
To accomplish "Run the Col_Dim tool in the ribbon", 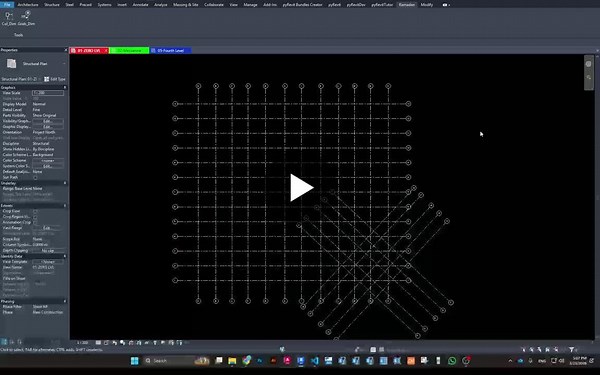I will 8,18.
